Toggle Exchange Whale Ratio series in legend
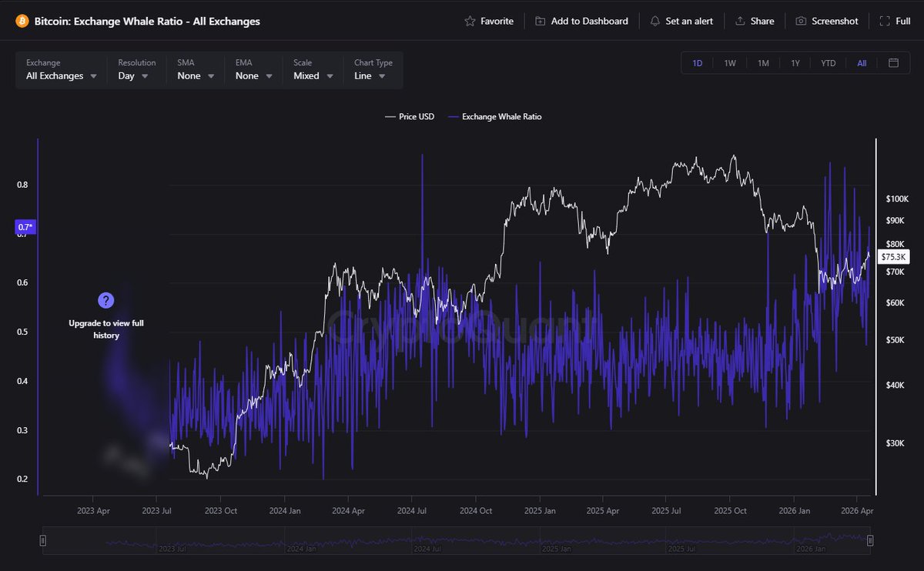 [494, 117]
